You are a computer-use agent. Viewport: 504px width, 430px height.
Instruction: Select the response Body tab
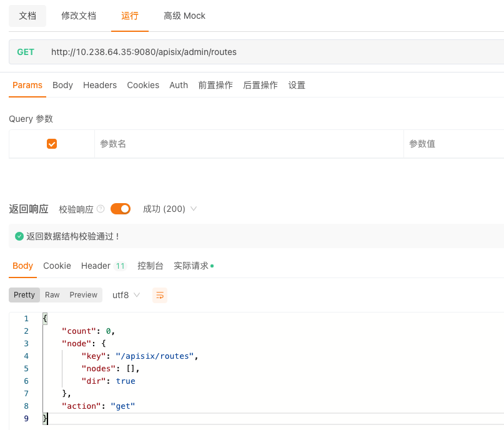(x=23, y=266)
